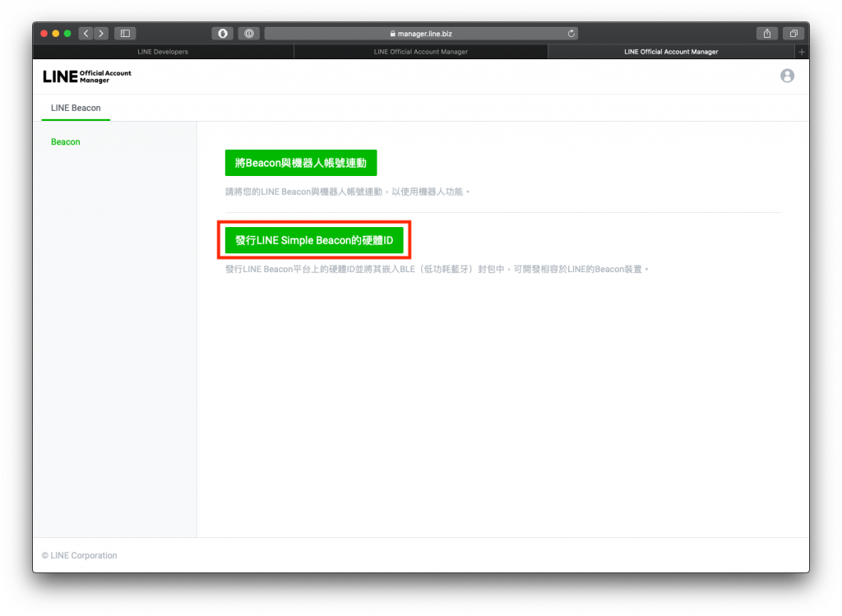Image resolution: width=842 pixels, height=616 pixels.
Task: Click the description starting 發行LINE Beacon平台上的硬體ID
Action: pos(437,269)
